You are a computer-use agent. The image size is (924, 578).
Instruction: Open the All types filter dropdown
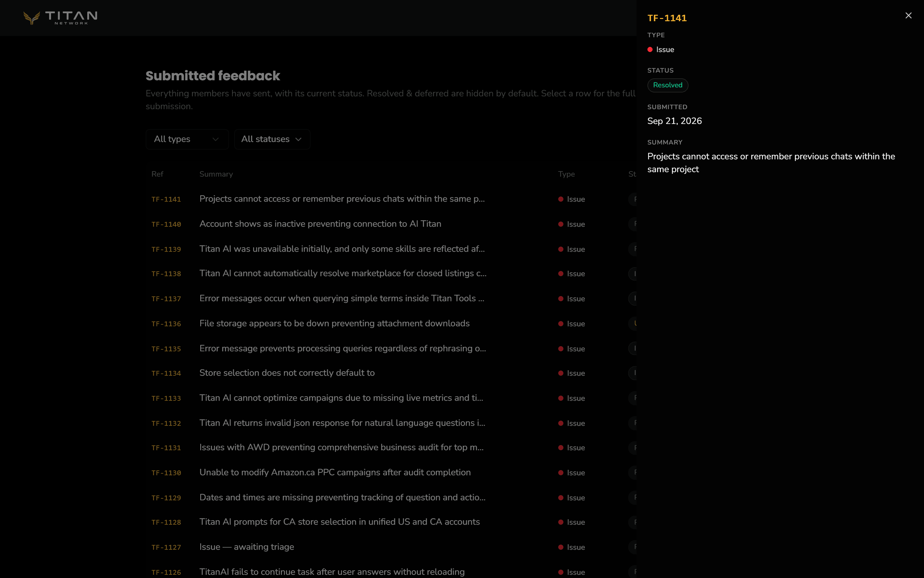(187, 139)
